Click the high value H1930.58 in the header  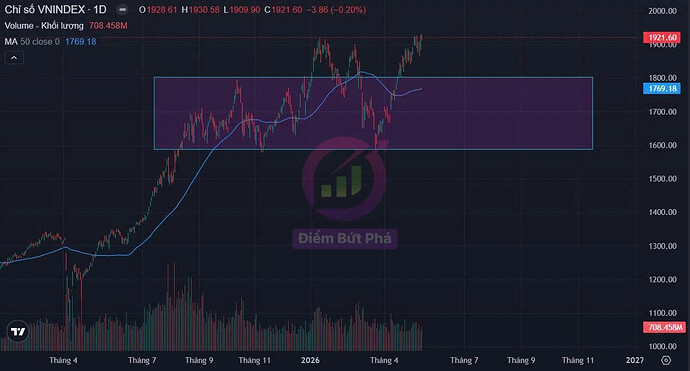click(200, 10)
